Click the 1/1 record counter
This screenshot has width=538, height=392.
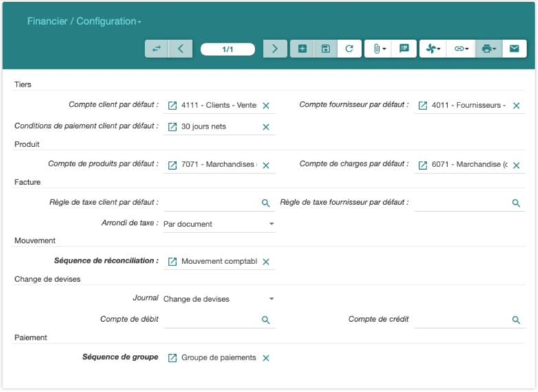click(x=228, y=50)
